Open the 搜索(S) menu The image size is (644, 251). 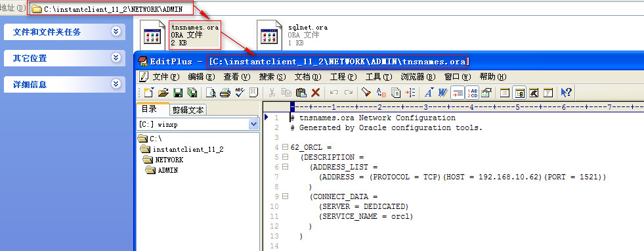tap(272, 77)
